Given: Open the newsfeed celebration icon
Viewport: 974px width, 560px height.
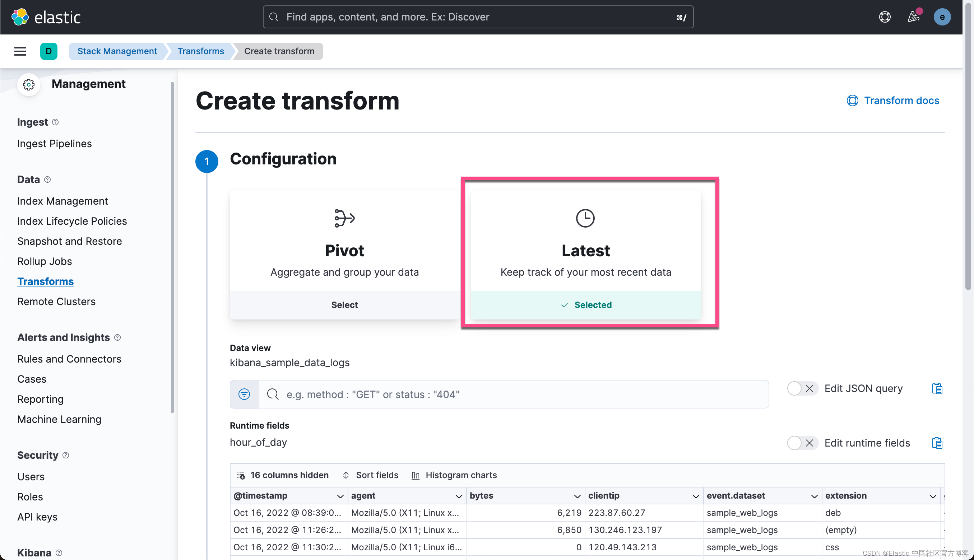Looking at the screenshot, I should pos(913,17).
